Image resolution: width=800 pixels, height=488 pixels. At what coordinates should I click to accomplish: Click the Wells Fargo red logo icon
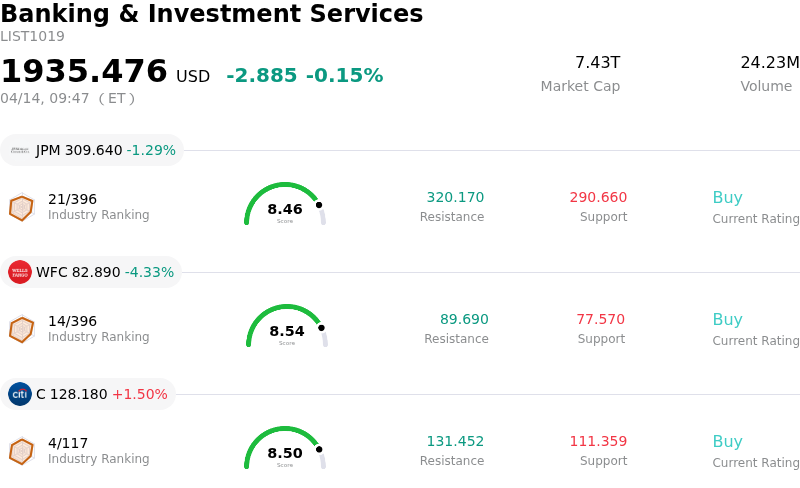(x=20, y=272)
